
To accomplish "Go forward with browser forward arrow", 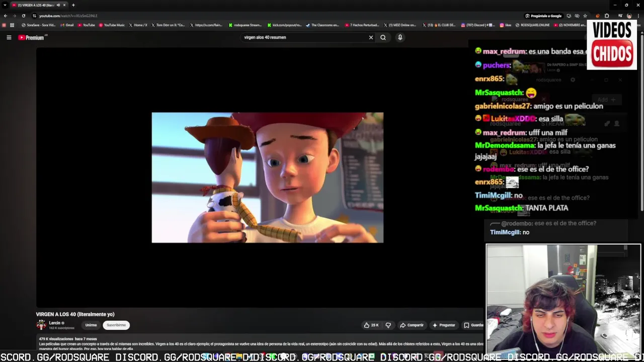I will tap(14, 16).
